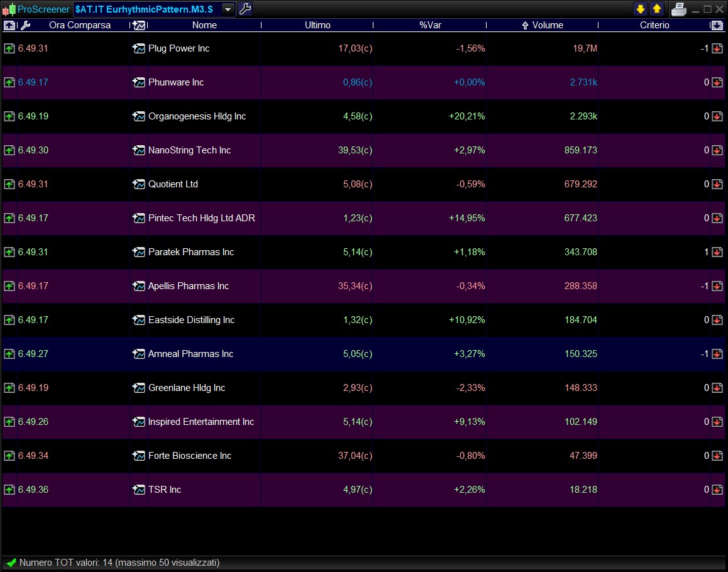728x572 pixels.
Task: Open chart icon for Pintec Tech Hldg
Action: tap(138, 217)
